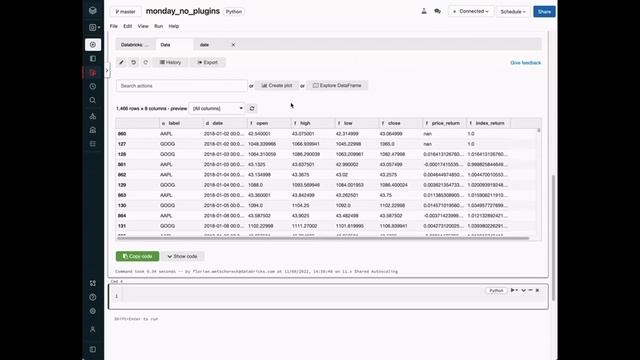Open the Give feedback link
640x360 pixels.
(526, 63)
